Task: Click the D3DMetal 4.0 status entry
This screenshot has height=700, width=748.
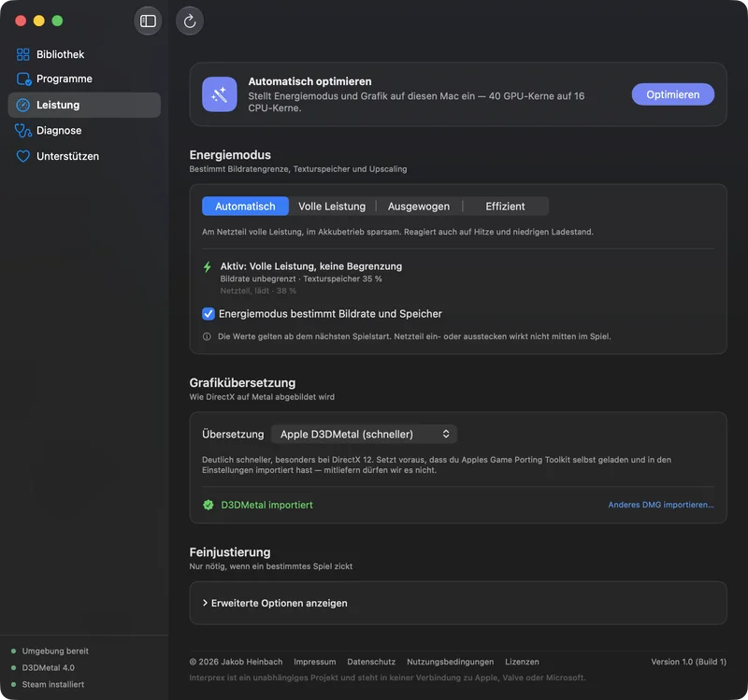Action: (x=43, y=668)
